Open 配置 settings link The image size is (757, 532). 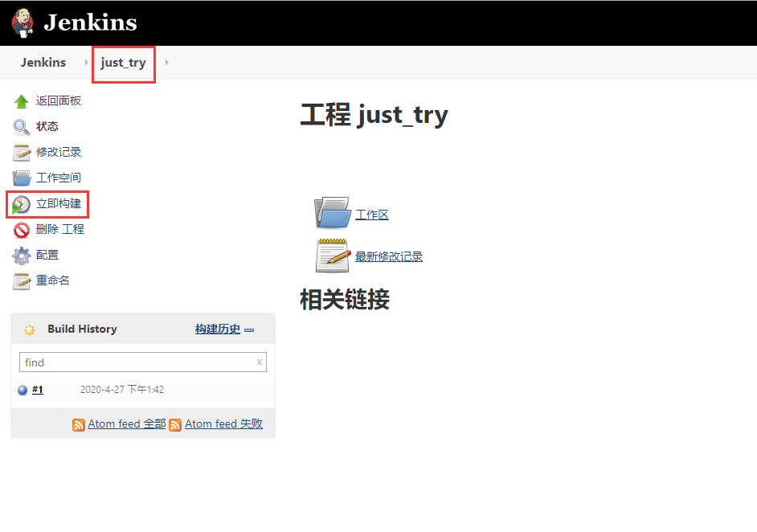47,255
